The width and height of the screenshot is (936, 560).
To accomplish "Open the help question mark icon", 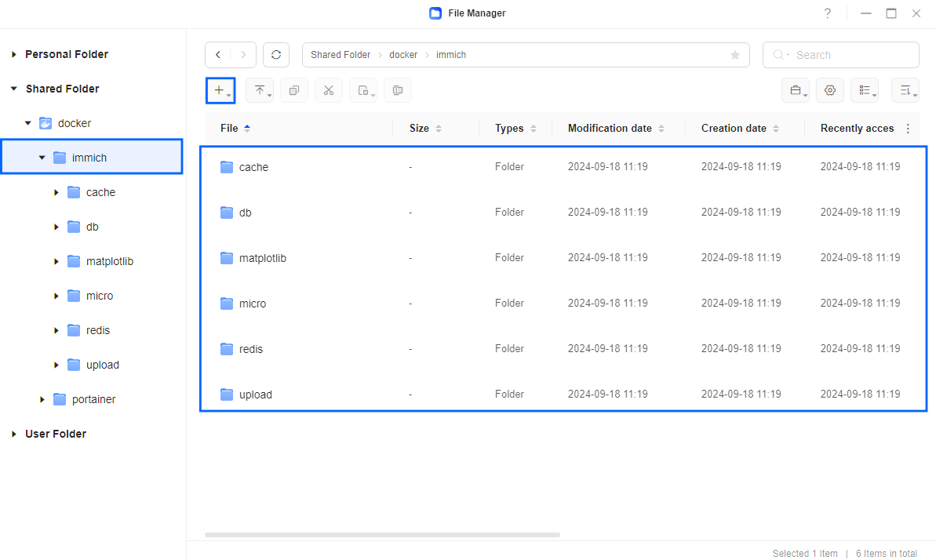I will pyautogui.click(x=828, y=13).
